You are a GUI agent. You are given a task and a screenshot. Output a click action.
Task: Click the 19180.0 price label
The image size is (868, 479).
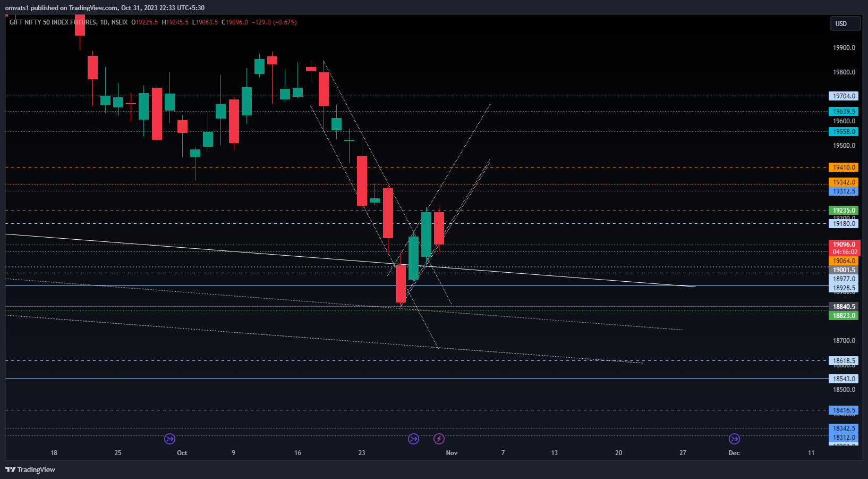pyautogui.click(x=844, y=224)
